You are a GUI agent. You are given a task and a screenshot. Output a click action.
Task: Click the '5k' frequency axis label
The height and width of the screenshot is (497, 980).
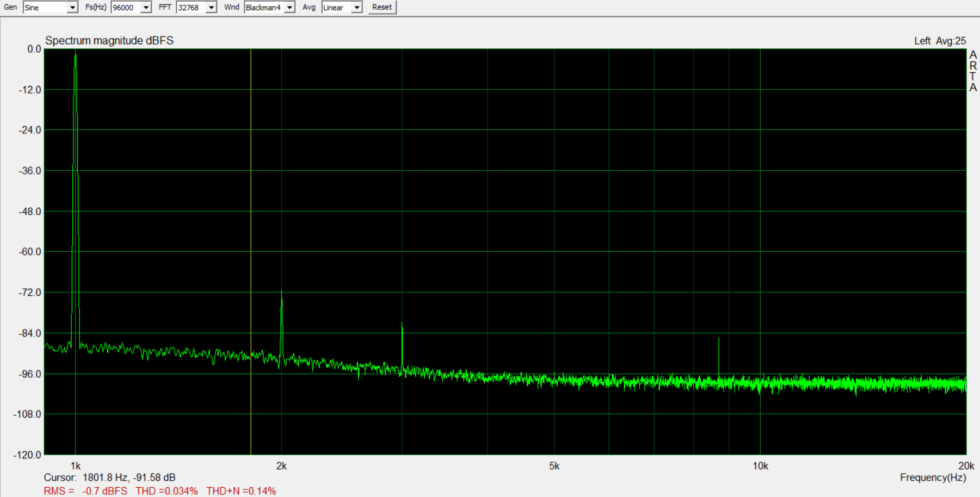tap(554, 466)
